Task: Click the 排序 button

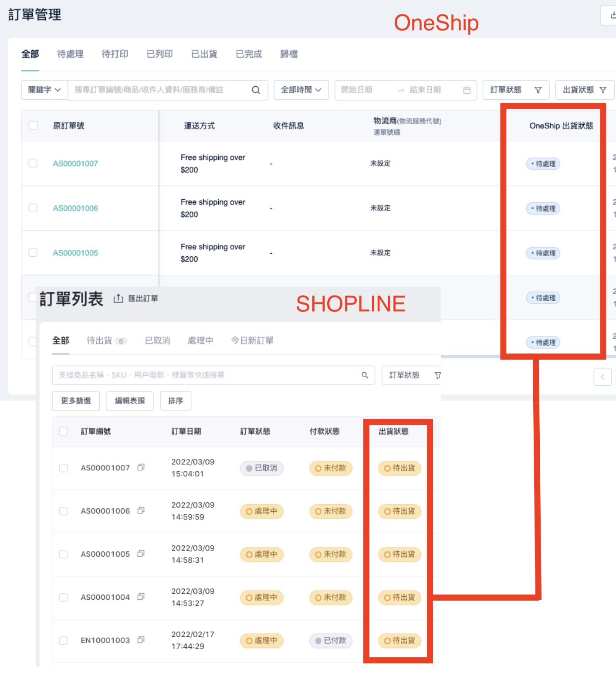Action: coord(176,401)
